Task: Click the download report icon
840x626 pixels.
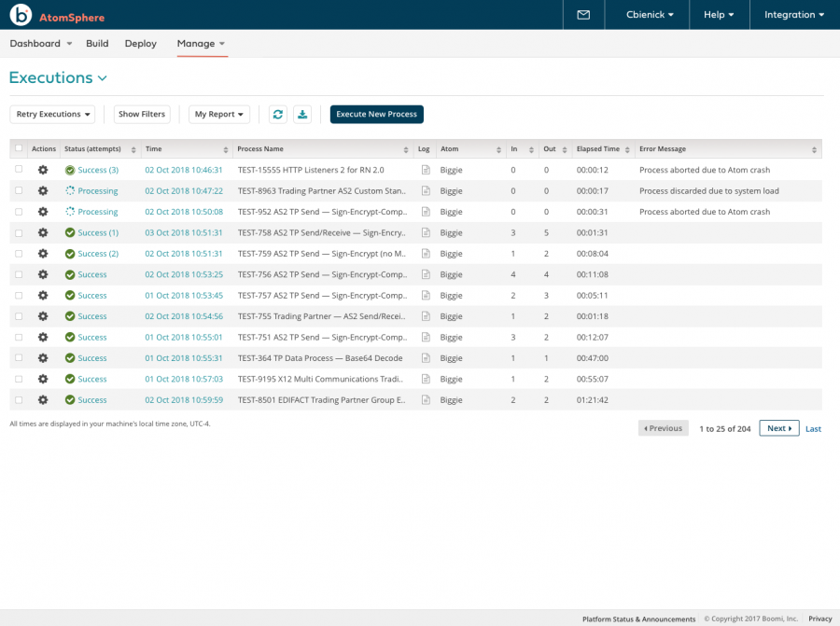Action: tap(302, 114)
